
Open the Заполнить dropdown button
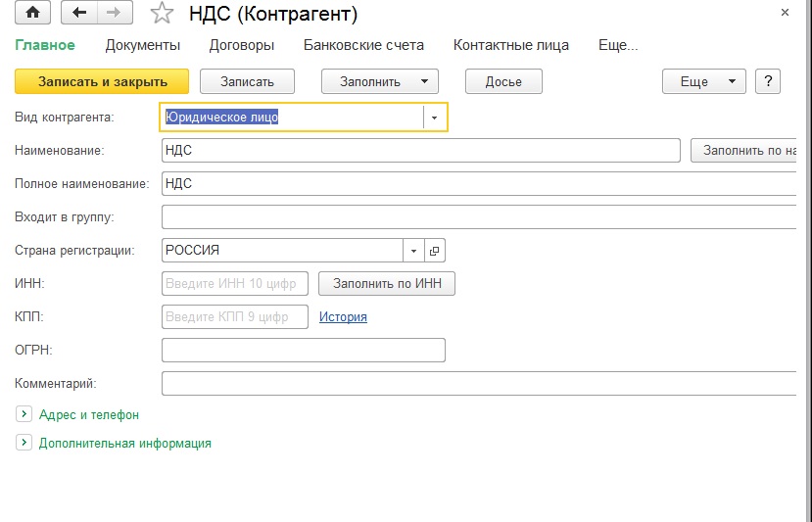(x=379, y=81)
